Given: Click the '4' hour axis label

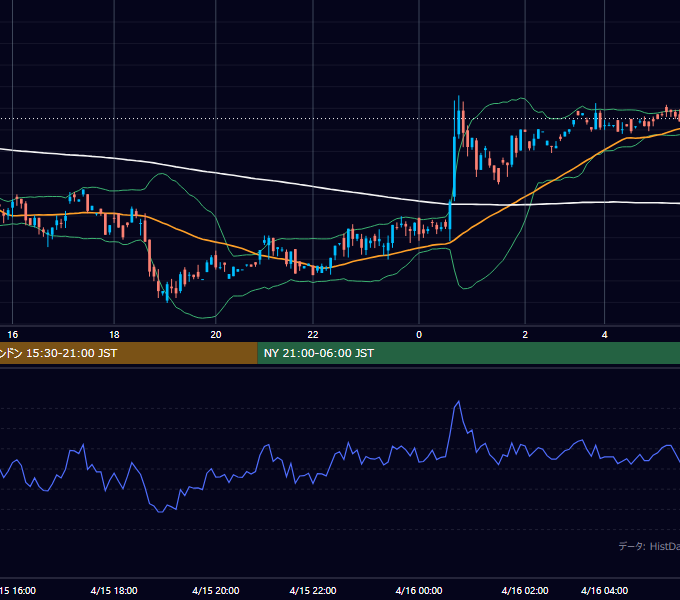Looking at the screenshot, I should pyautogui.click(x=605, y=335).
